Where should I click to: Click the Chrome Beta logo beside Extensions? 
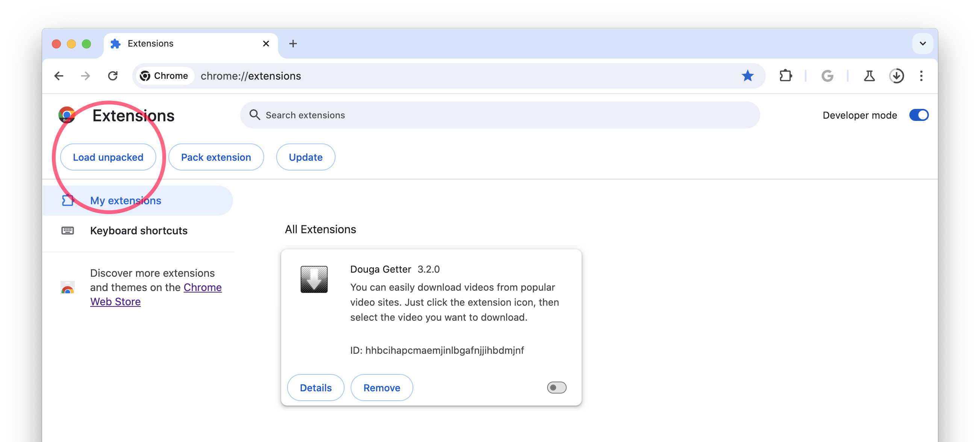67,115
